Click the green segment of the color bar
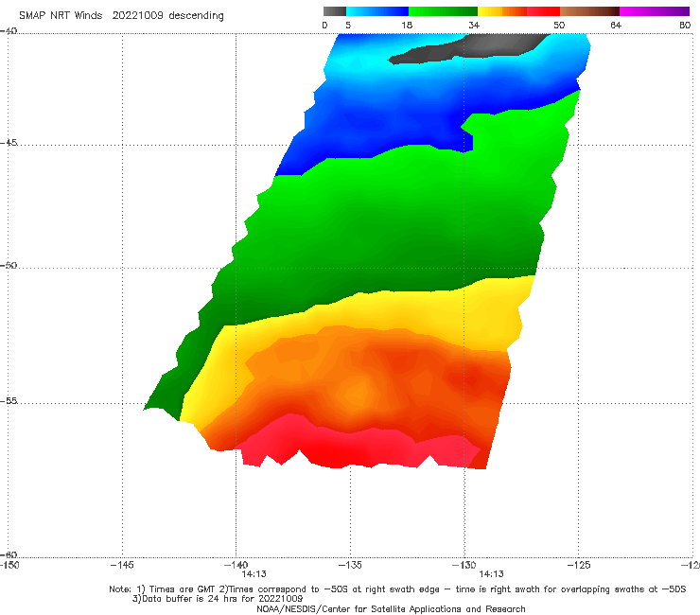 [443, 11]
